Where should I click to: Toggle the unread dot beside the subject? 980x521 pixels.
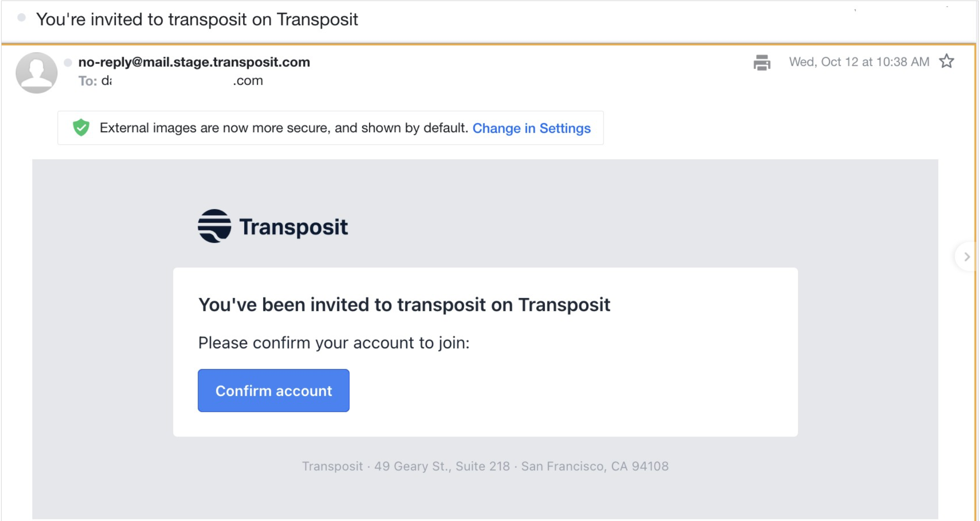click(x=21, y=18)
